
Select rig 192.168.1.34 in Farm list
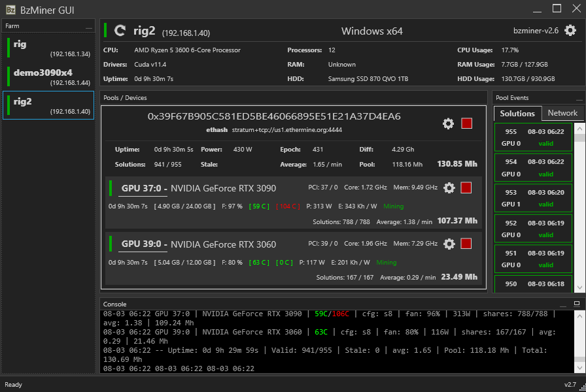pos(48,48)
